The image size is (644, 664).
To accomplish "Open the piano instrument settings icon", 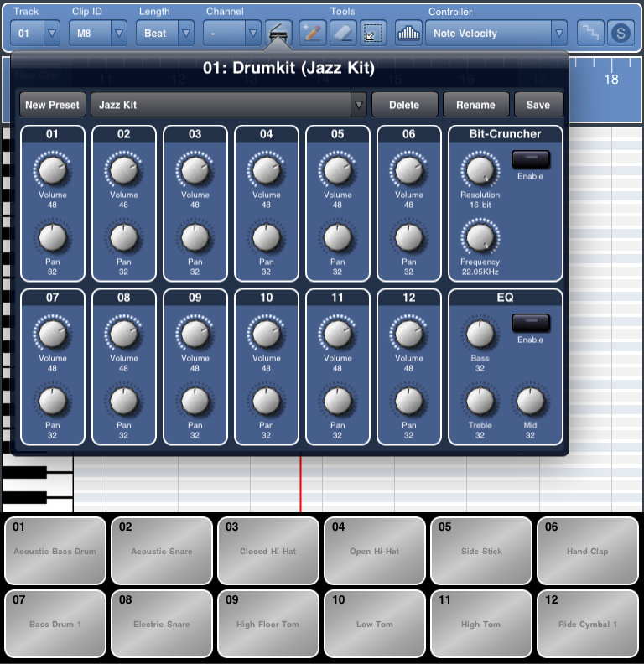I will tap(278, 33).
